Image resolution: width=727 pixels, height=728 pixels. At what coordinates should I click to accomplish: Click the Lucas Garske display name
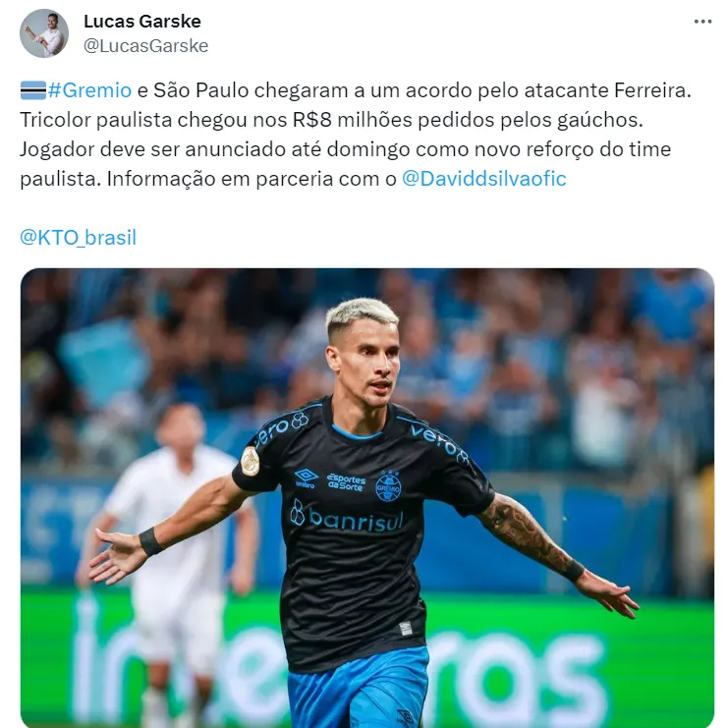coord(142,22)
